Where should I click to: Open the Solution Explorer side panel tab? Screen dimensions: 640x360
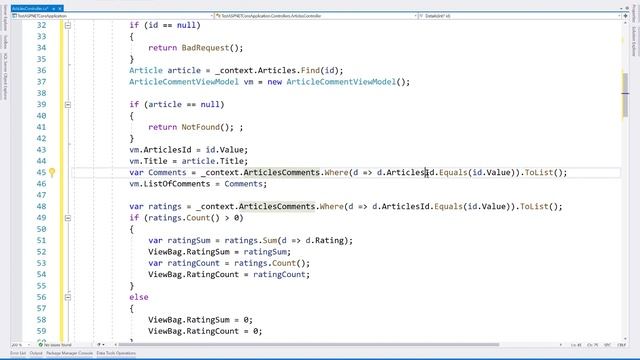(x=634, y=42)
